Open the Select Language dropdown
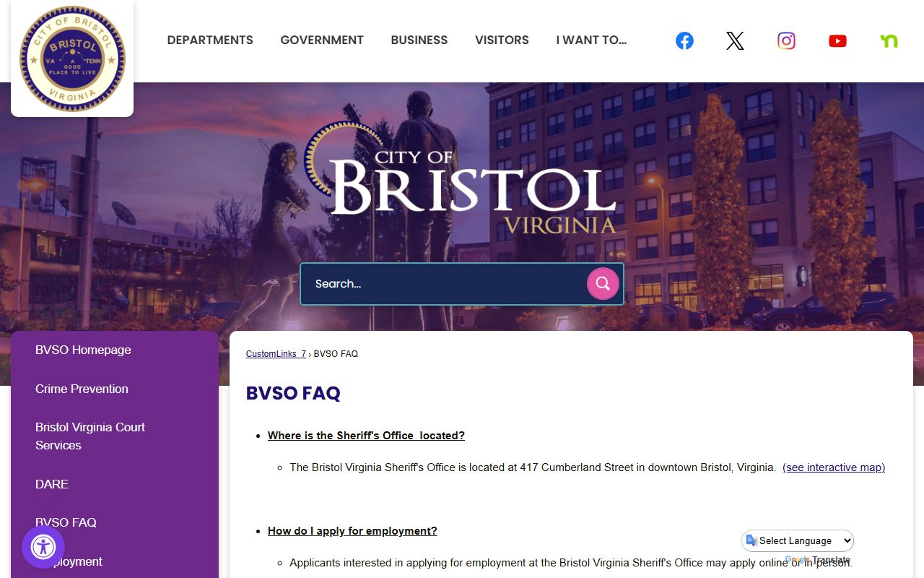The image size is (924, 578). click(798, 540)
